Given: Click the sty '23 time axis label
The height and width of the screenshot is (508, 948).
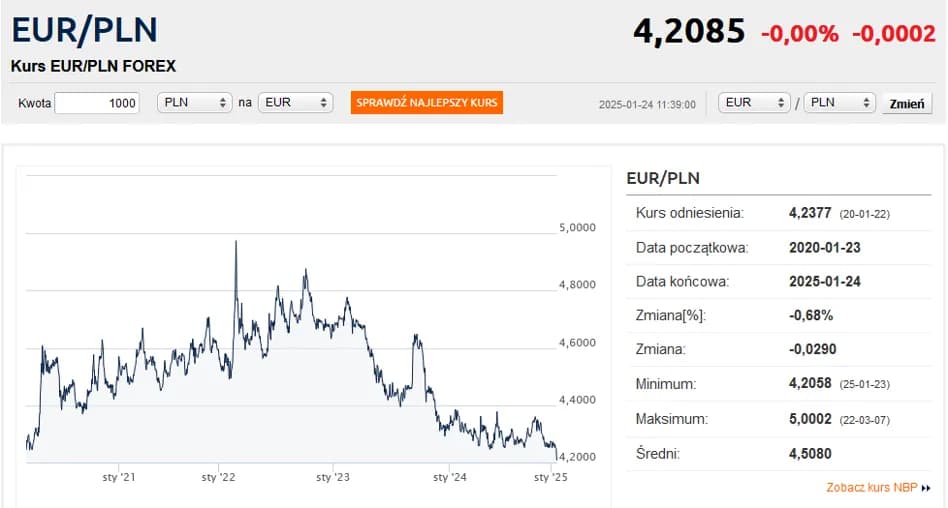Looking at the screenshot, I should coord(332,478).
